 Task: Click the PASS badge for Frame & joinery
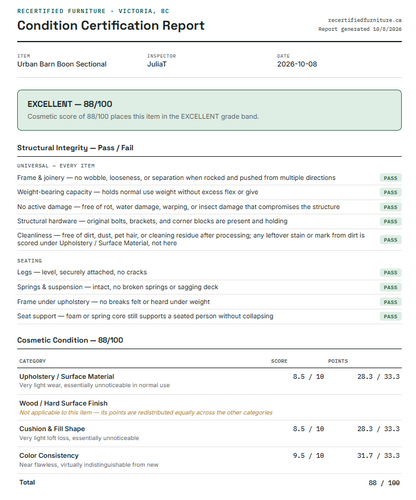pos(390,178)
